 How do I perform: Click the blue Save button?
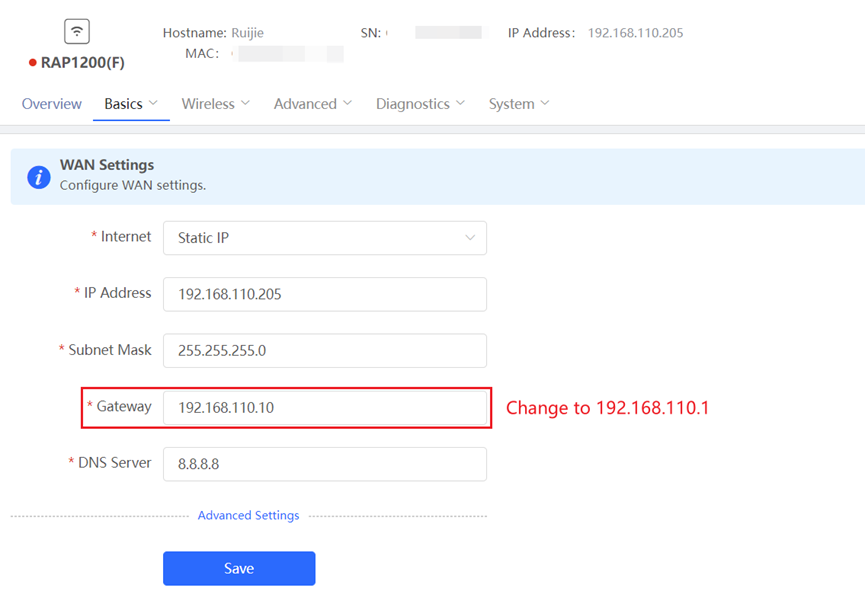239,568
